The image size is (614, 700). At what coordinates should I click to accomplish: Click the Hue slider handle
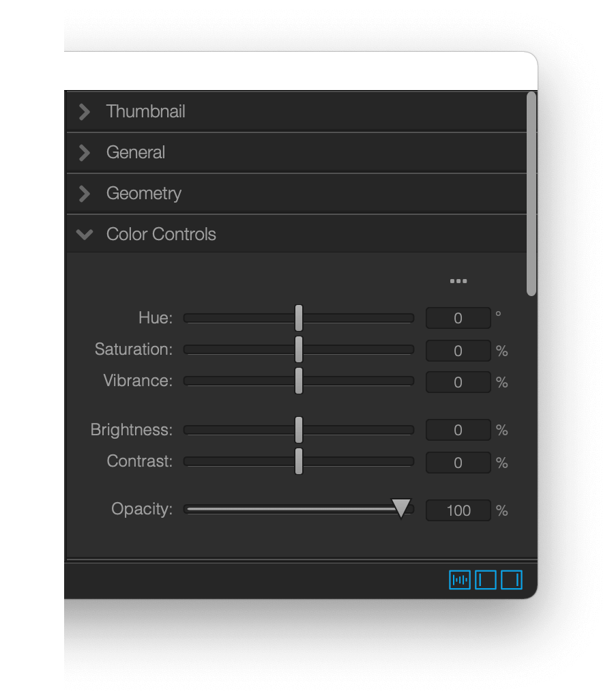tap(299, 318)
